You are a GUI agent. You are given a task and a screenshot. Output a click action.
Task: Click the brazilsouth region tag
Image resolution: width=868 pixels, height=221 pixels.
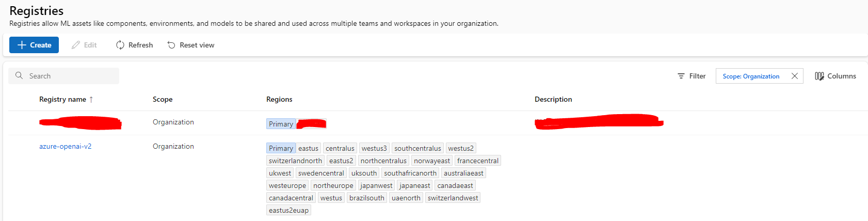[x=366, y=198]
